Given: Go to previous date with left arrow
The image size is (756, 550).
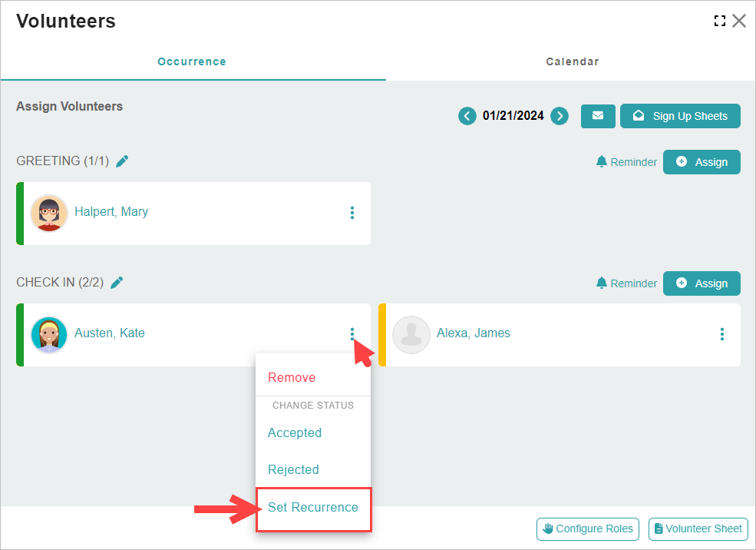Looking at the screenshot, I should [x=467, y=116].
